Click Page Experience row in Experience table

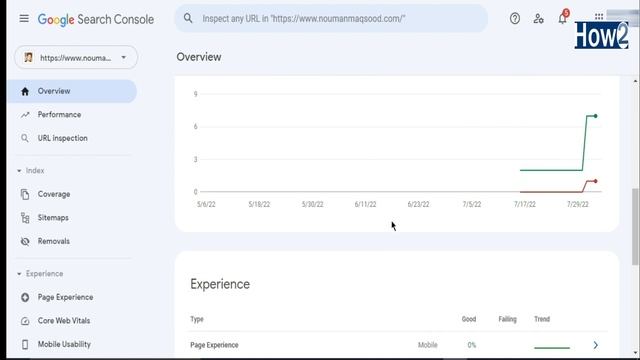tap(398, 345)
